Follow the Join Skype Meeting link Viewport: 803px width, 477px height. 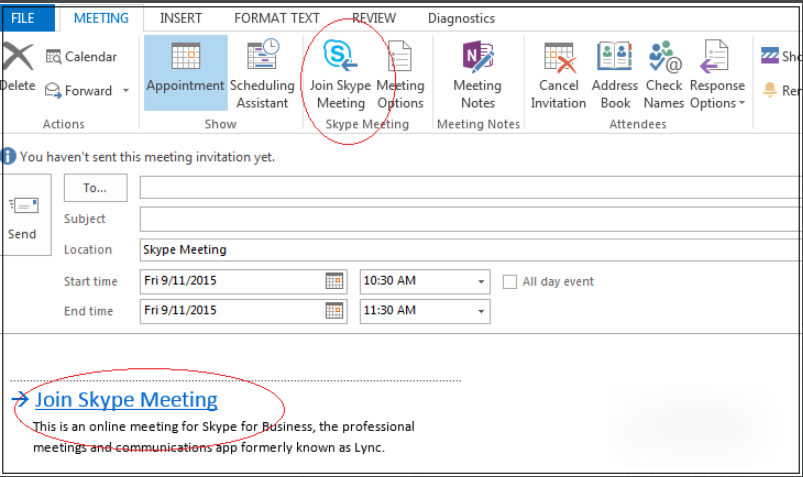126,400
